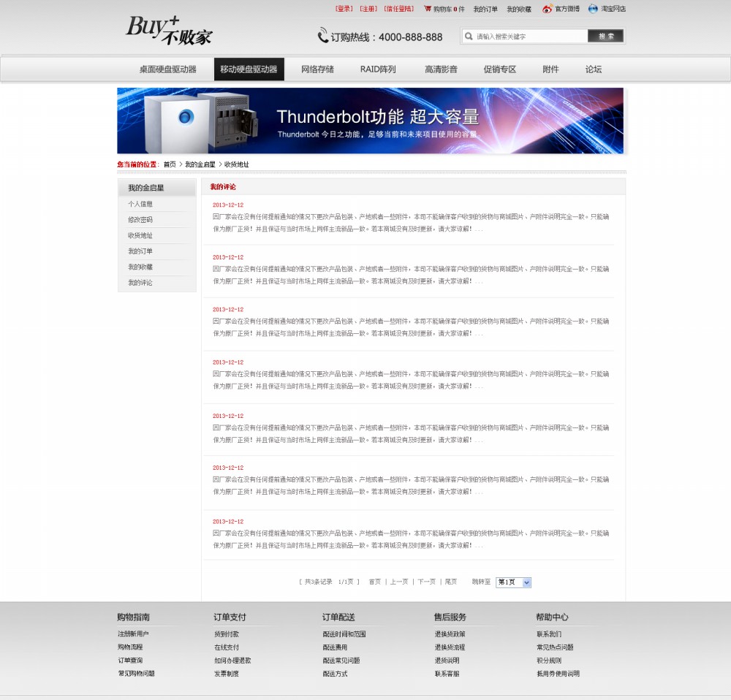Screen dimensions: 731x700
Task: Select the 移动硬盘驱动器 navigation tab
Action: (249, 69)
